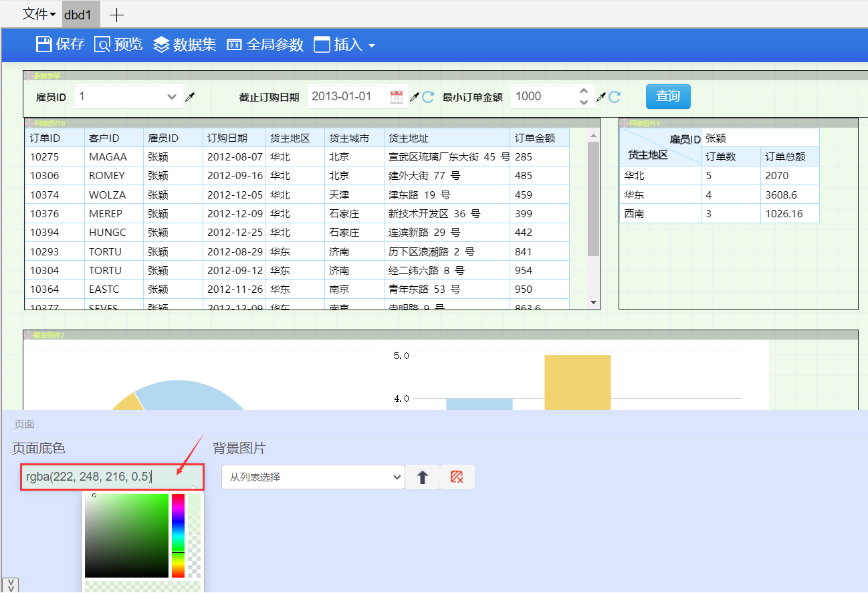Add a new tab with plus button
Viewport: 868px width, 593px height.
(x=116, y=15)
